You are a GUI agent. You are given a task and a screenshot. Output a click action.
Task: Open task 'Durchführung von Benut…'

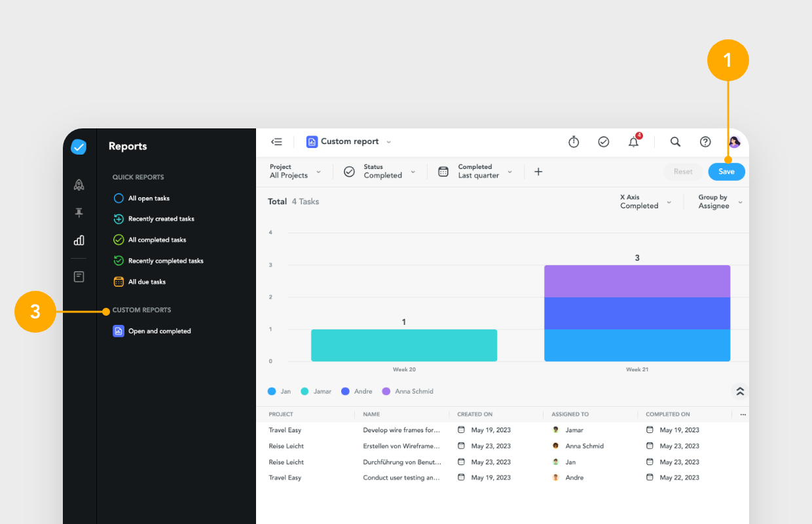402,462
